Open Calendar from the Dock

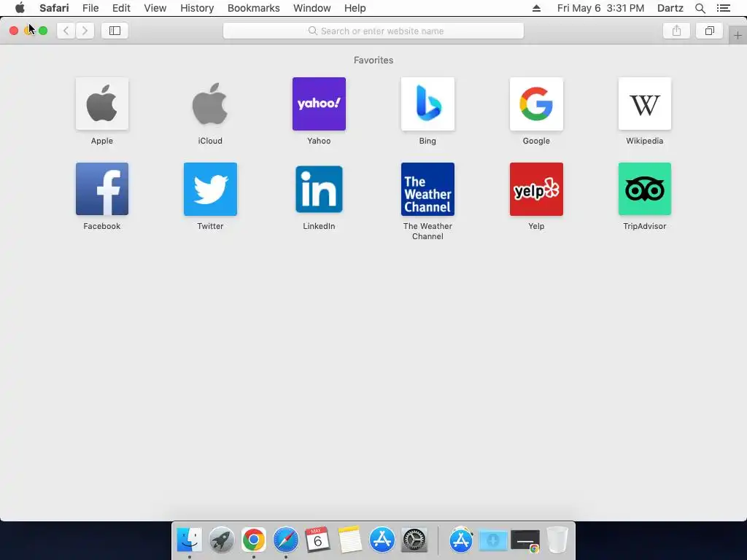(x=318, y=540)
